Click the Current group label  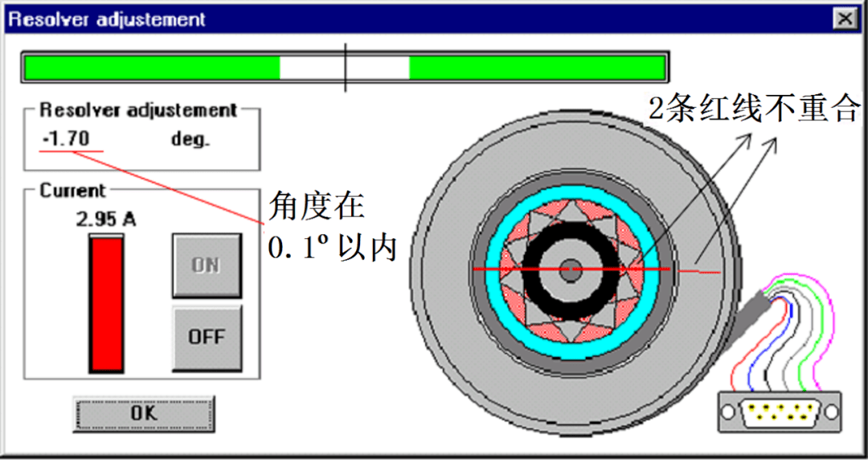click(72, 190)
